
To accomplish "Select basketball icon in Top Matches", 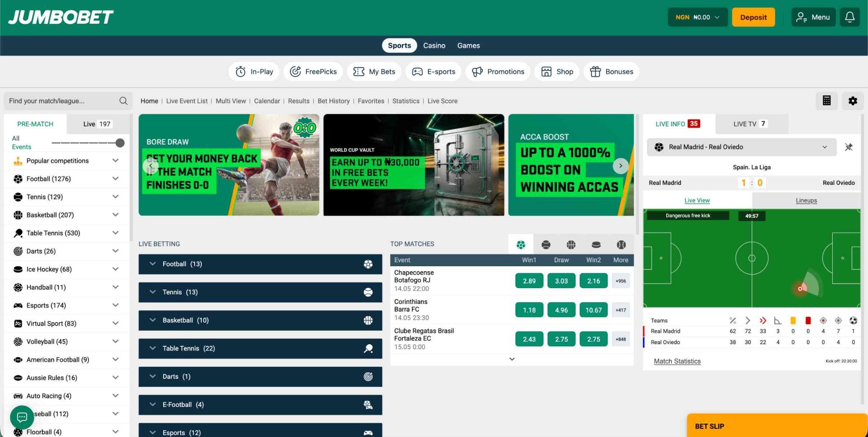I will [571, 245].
